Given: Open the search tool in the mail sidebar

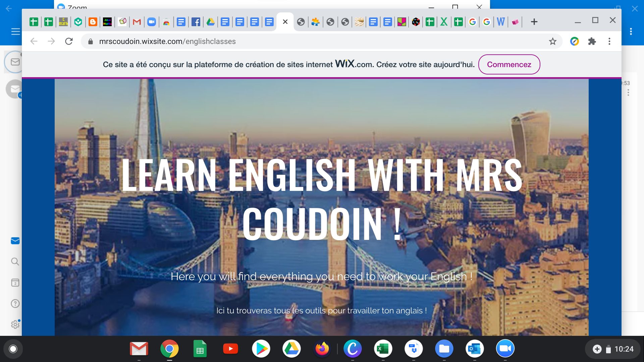Looking at the screenshot, I should coord(15,261).
